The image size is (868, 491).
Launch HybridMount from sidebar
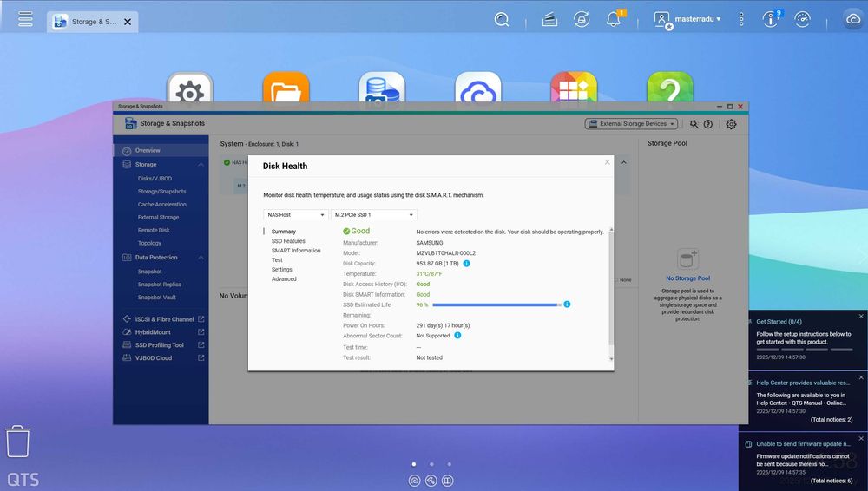pyautogui.click(x=163, y=332)
